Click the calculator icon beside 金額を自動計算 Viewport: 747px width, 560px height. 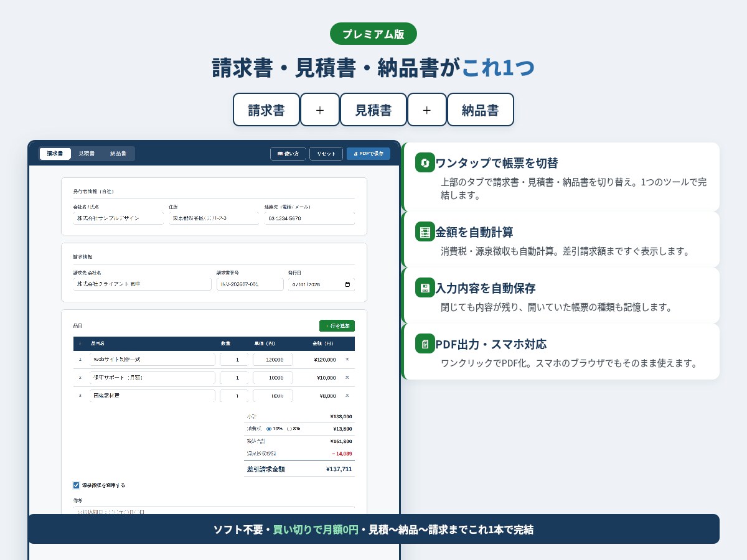coord(425,231)
